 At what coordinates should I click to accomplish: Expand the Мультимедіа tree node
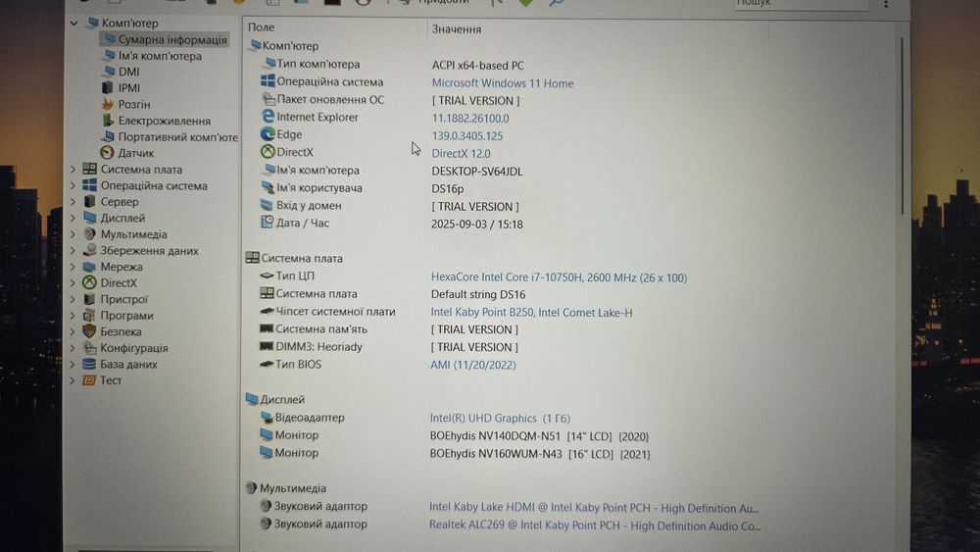pyautogui.click(x=73, y=234)
